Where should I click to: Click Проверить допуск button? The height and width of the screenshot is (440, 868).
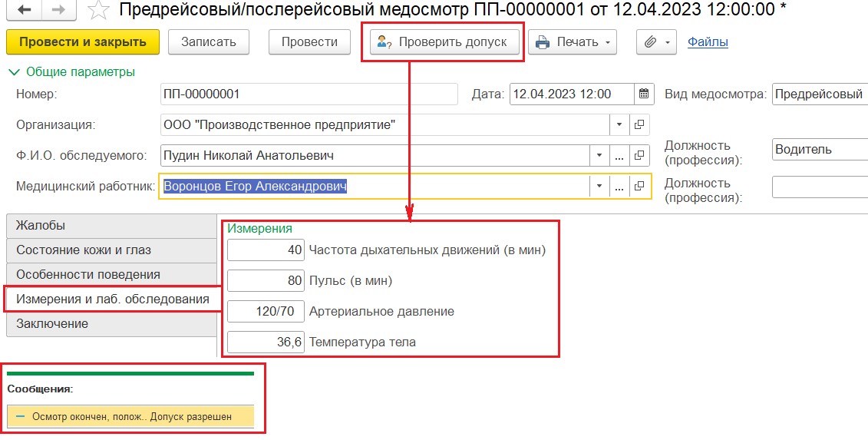pyautogui.click(x=442, y=42)
